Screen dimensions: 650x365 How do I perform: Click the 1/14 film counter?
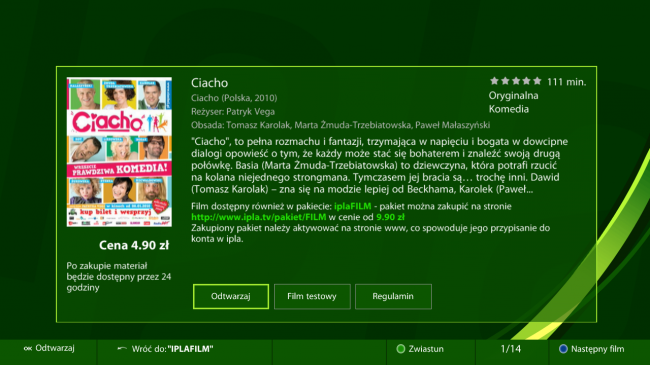coord(511,349)
